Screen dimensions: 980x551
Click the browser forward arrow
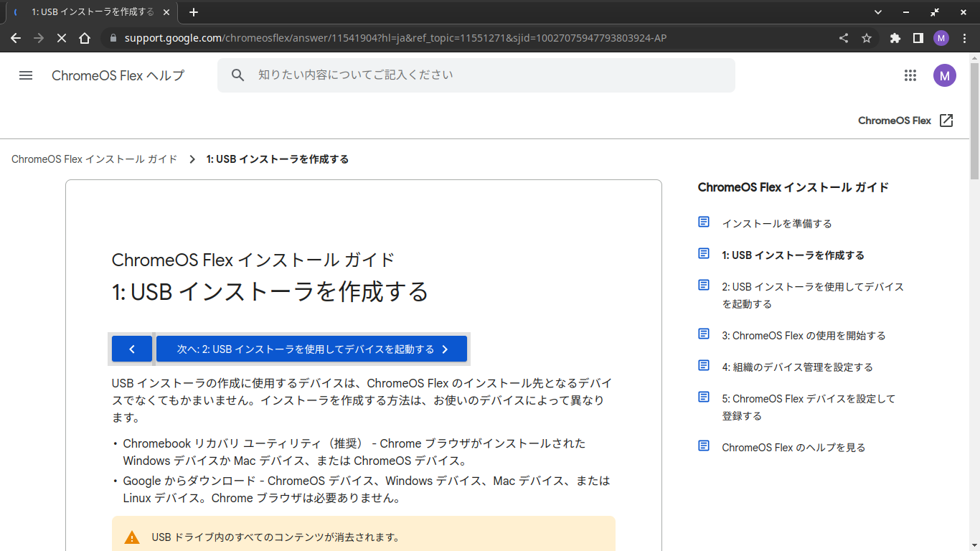pos(39,38)
